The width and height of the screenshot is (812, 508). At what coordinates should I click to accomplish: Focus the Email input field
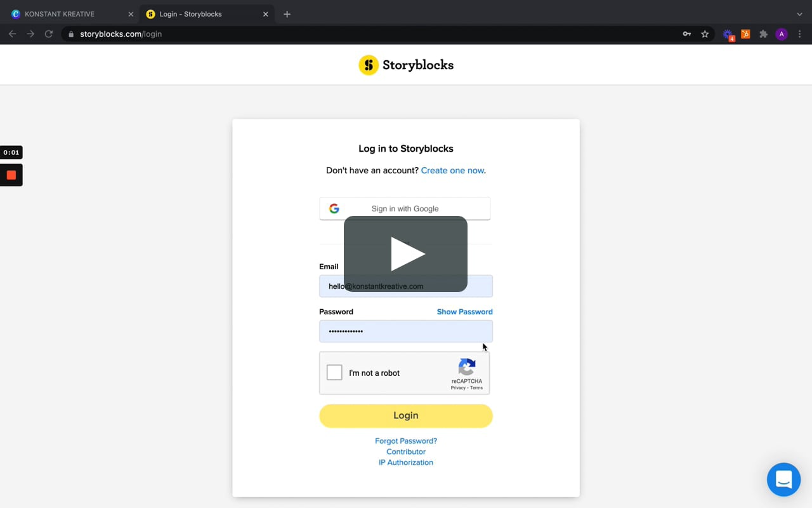pyautogui.click(x=406, y=286)
